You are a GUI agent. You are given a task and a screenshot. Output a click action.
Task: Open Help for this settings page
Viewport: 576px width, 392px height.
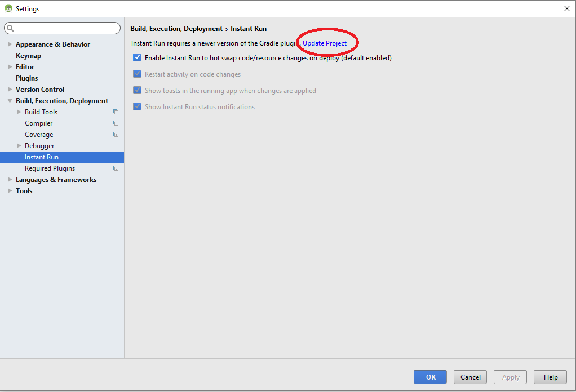click(550, 377)
